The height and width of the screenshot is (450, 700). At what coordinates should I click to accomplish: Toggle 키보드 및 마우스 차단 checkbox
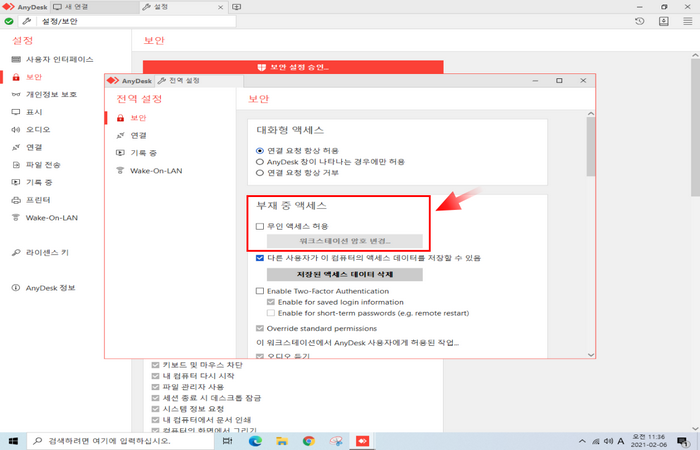pyautogui.click(x=155, y=365)
